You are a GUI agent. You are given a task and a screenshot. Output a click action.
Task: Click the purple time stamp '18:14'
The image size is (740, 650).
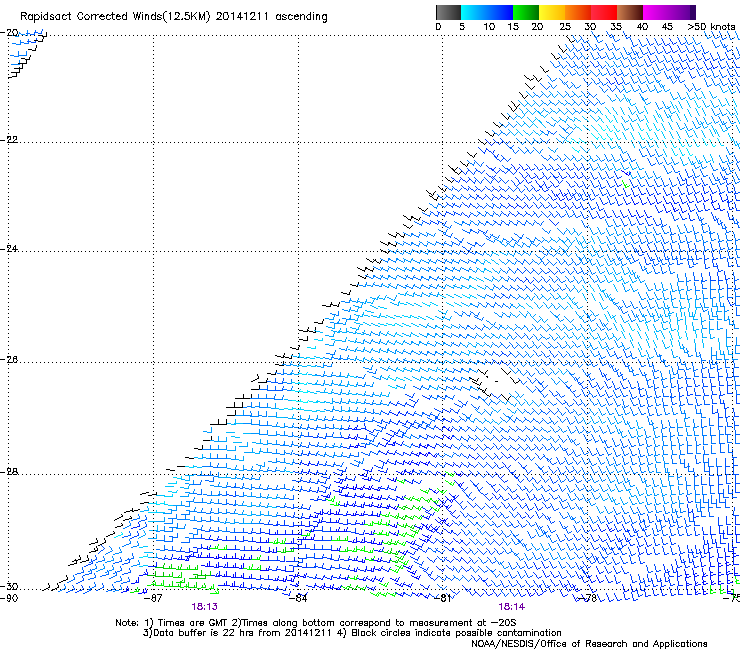coord(512,607)
